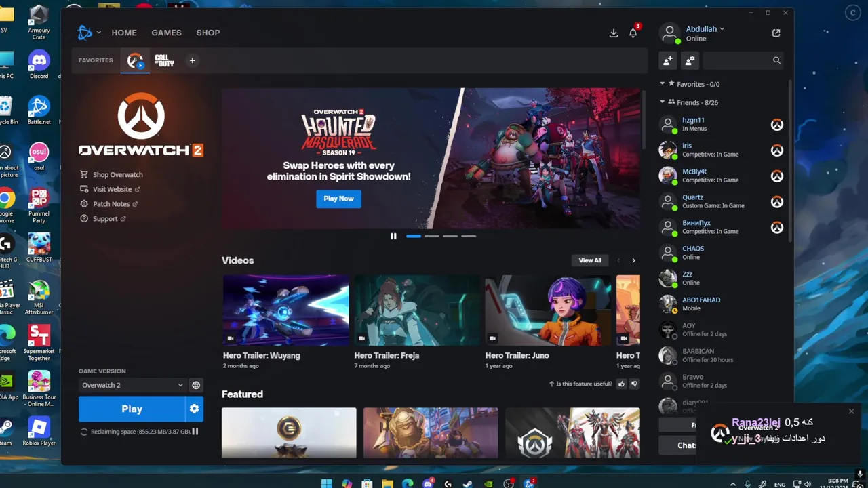Open Discord desktop shortcut
Screen dimensions: 868x488
coord(39,64)
